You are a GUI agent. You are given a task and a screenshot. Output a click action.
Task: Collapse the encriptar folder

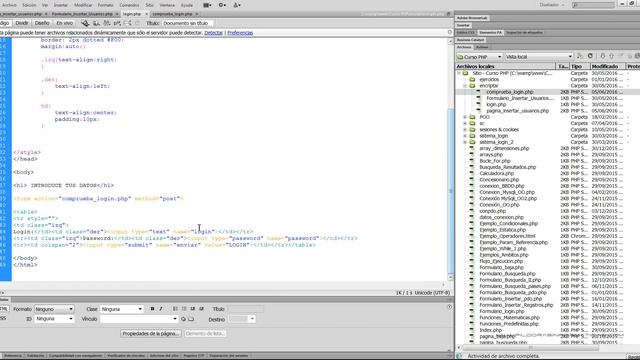tap(465, 86)
